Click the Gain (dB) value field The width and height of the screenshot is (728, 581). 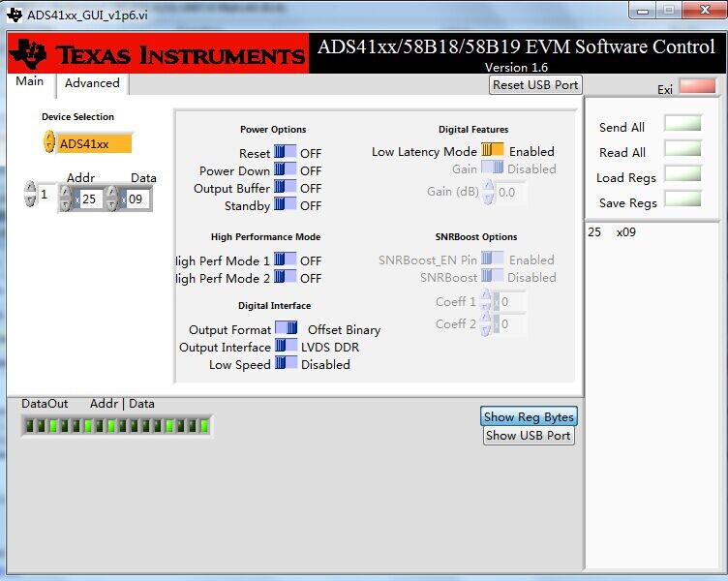click(511, 193)
